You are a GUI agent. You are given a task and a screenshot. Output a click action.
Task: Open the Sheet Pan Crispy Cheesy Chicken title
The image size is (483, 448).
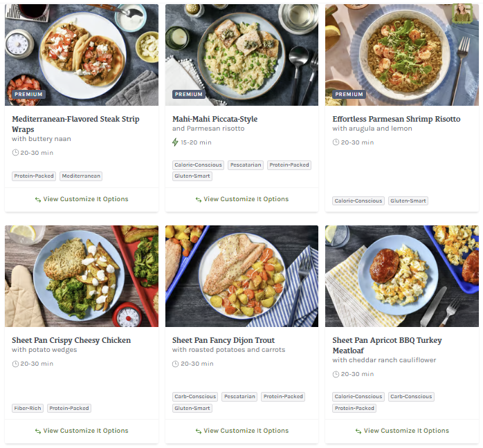pos(71,340)
